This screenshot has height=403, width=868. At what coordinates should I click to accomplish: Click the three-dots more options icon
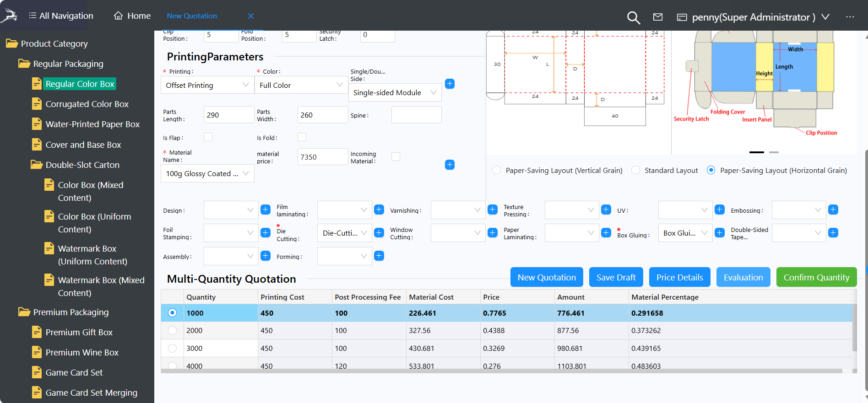click(850, 17)
